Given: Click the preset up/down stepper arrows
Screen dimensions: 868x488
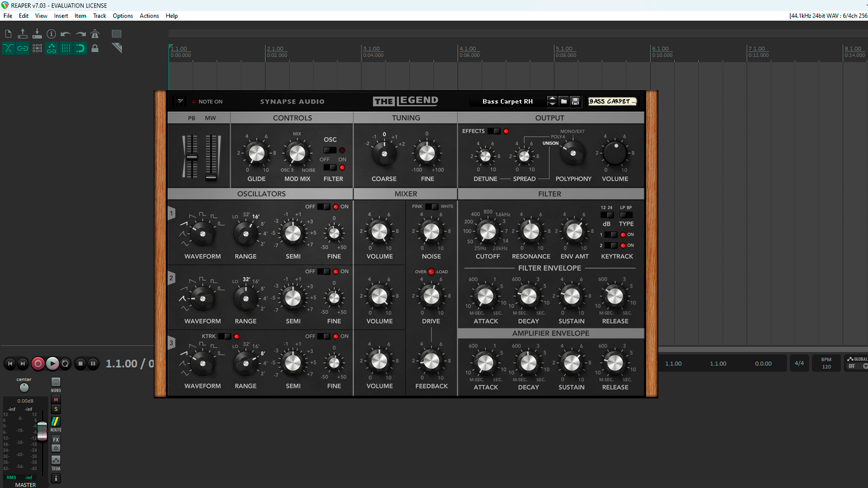Looking at the screenshot, I should 552,101.
